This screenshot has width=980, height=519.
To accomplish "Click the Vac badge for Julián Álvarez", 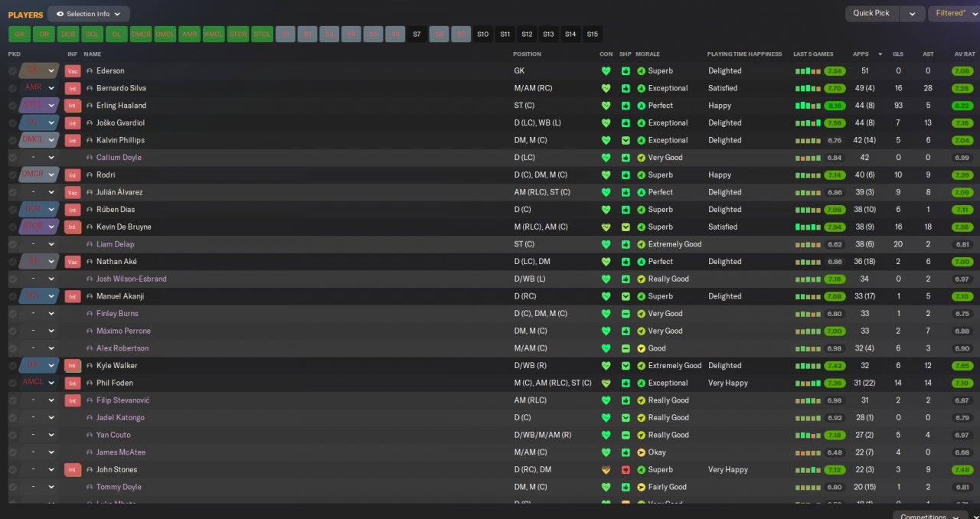I will point(73,192).
